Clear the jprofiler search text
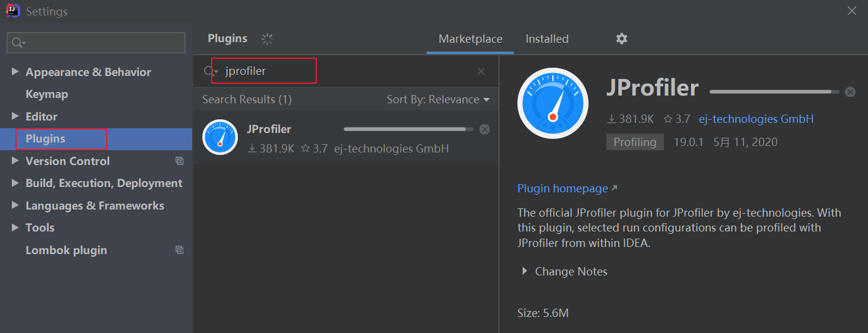This screenshot has height=333, width=868. [481, 71]
